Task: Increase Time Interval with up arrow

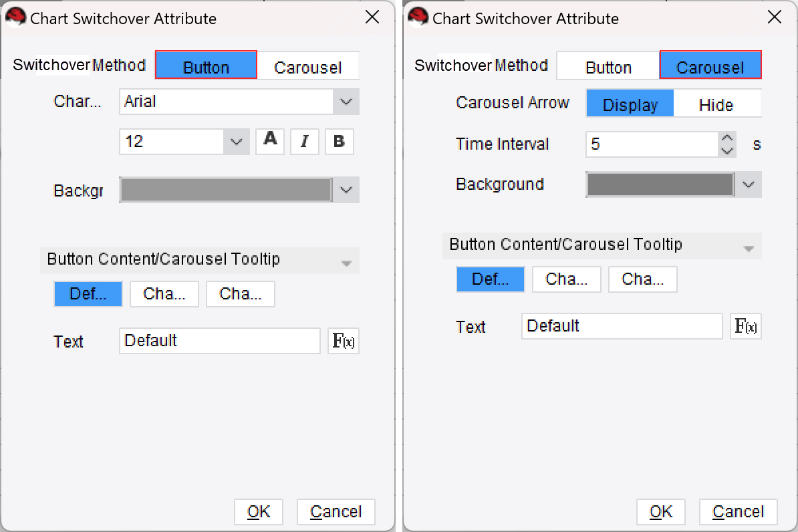Action: (727, 138)
